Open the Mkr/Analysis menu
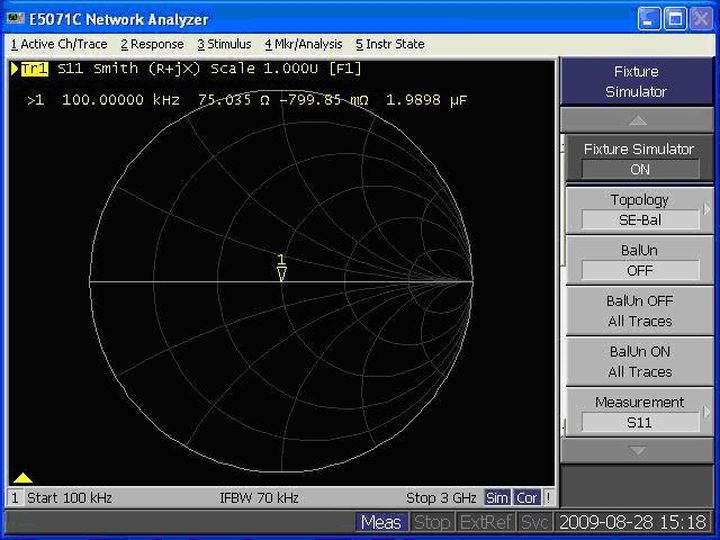Image resolution: width=720 pixels, height=540 pixels. [303, 44]
